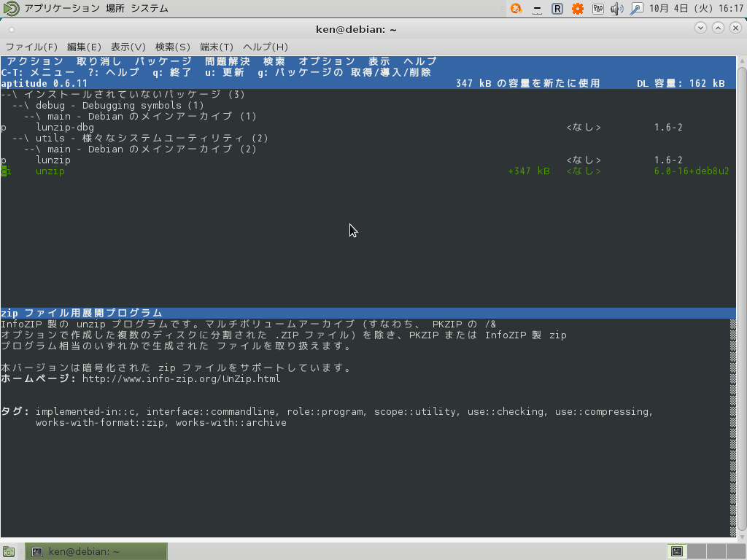Maximize the terminal window

point(718,28)
